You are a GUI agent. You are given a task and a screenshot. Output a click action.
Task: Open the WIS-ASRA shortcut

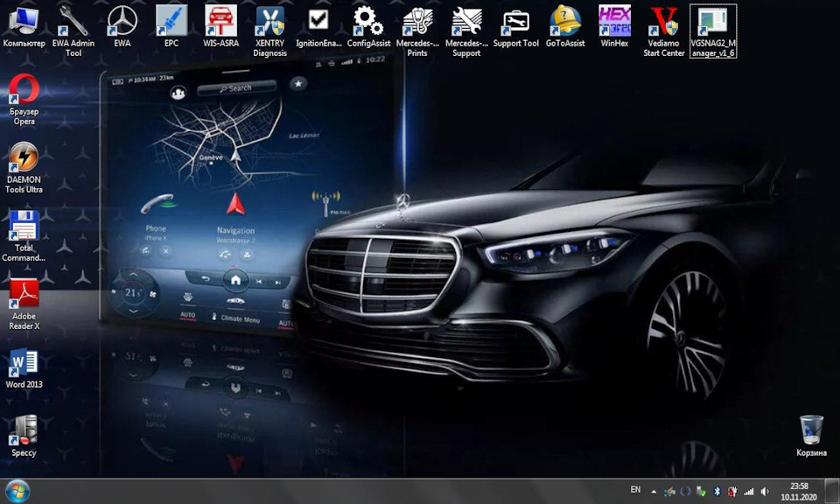click(x=220, y=27)
